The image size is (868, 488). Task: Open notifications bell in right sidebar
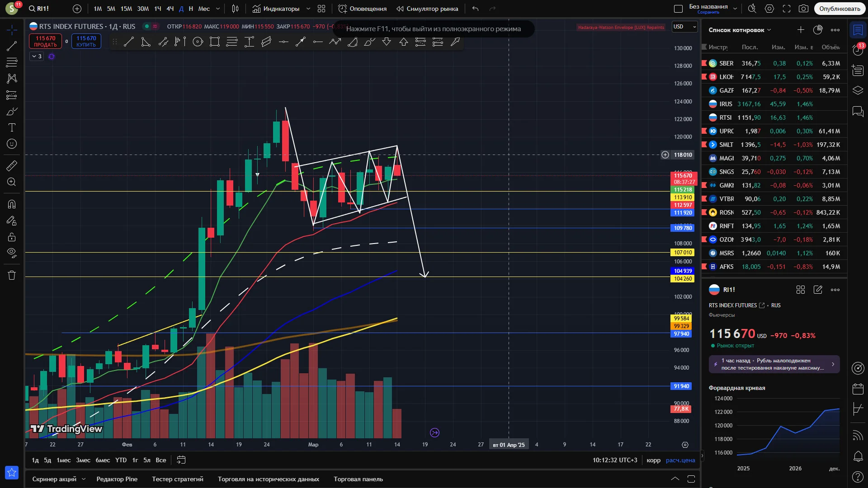(858, 456)
